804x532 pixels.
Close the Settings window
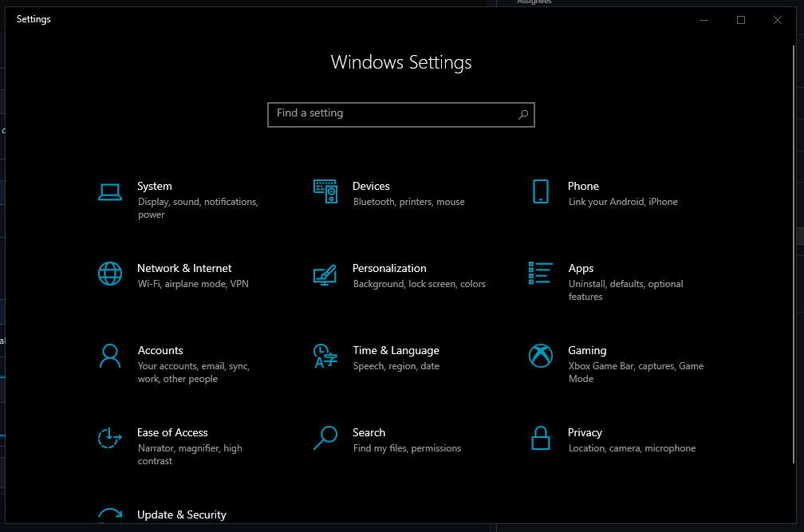[x=778, y=20]
